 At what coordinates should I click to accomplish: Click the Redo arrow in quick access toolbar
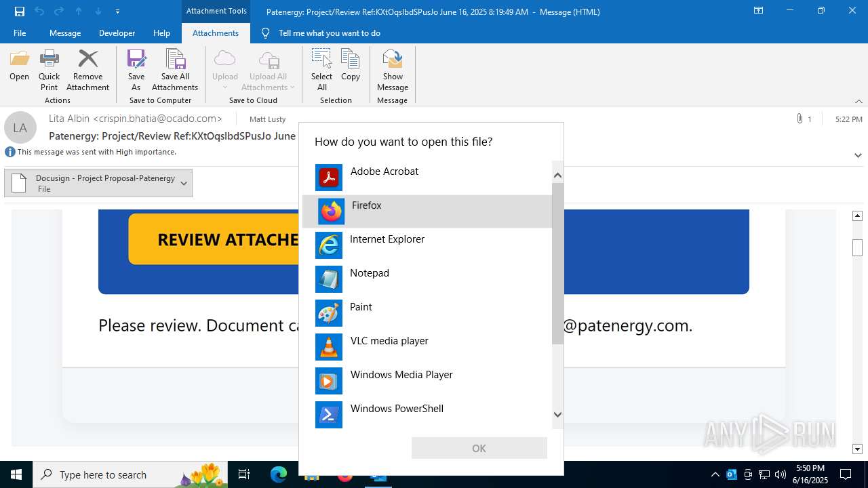(59, 11)
